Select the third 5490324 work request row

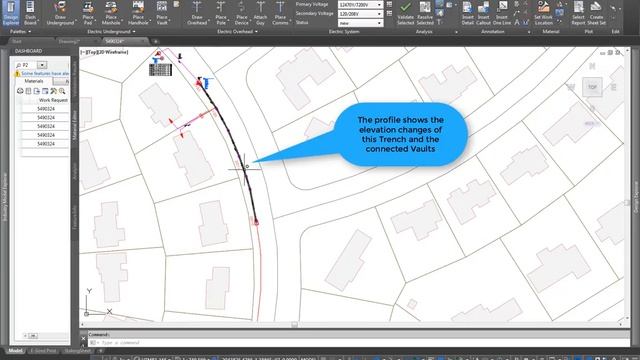45,127
